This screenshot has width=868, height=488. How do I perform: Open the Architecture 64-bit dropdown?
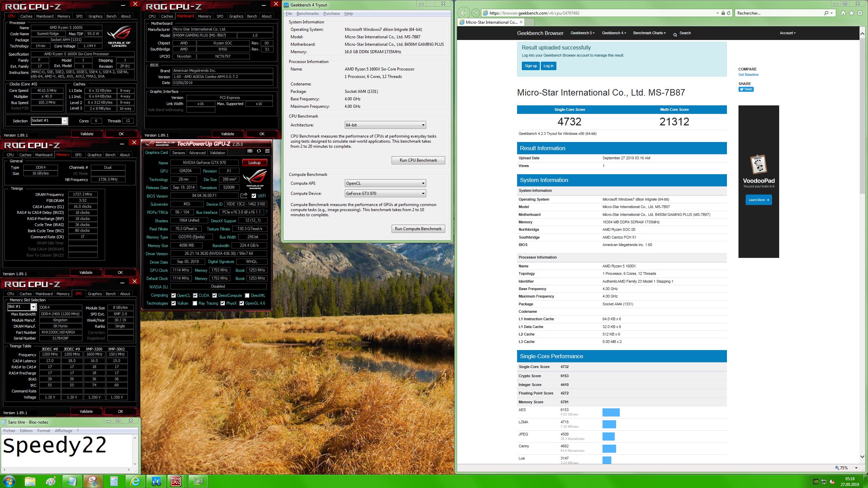(x=385, y=125)
